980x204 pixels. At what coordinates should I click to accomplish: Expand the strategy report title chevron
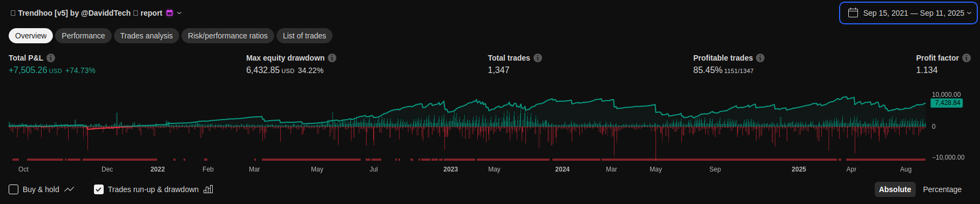point(179,13)
